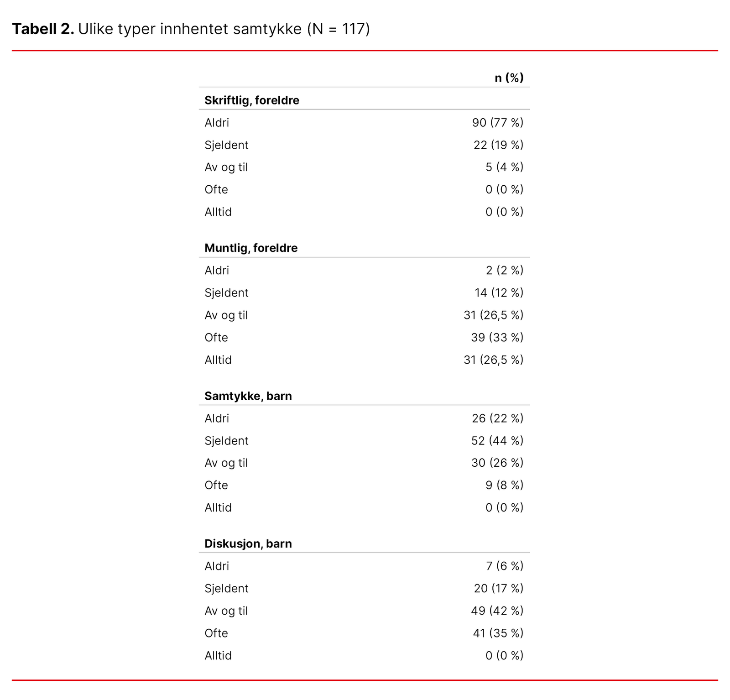Viewport: 730px width, 700px height.
Task: Select the '49 (42 %)' cell
Action: [x=497, y=611]
